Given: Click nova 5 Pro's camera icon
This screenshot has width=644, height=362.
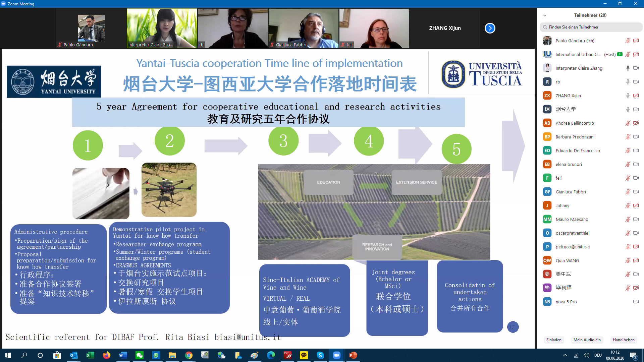Looking at the screenshot, I should [636, 302].
